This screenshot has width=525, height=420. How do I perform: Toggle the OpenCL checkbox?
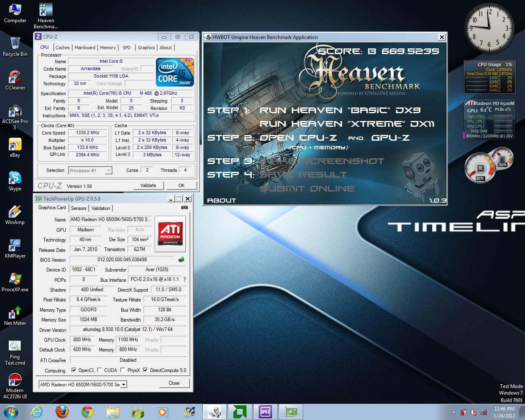coord(74,370)
